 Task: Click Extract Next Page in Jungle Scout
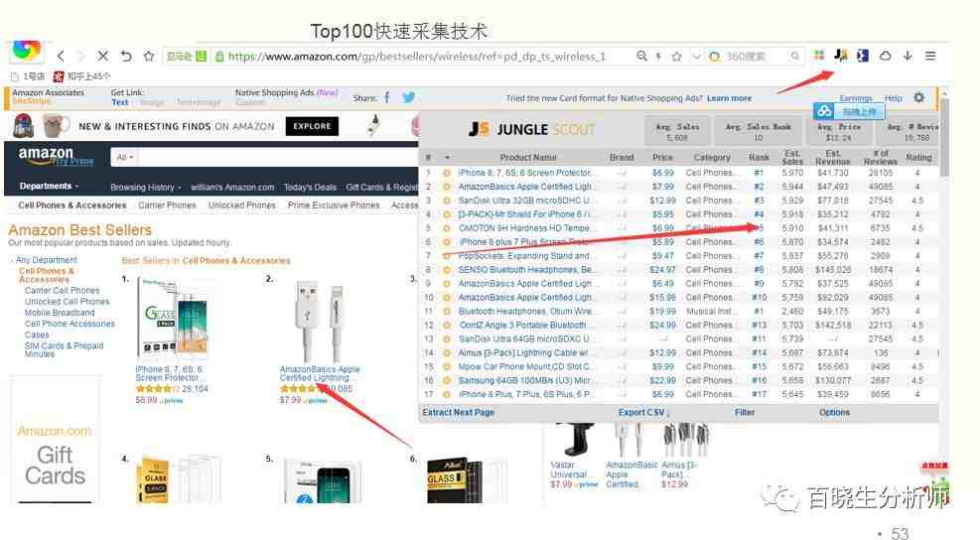(x=458, y=413)
